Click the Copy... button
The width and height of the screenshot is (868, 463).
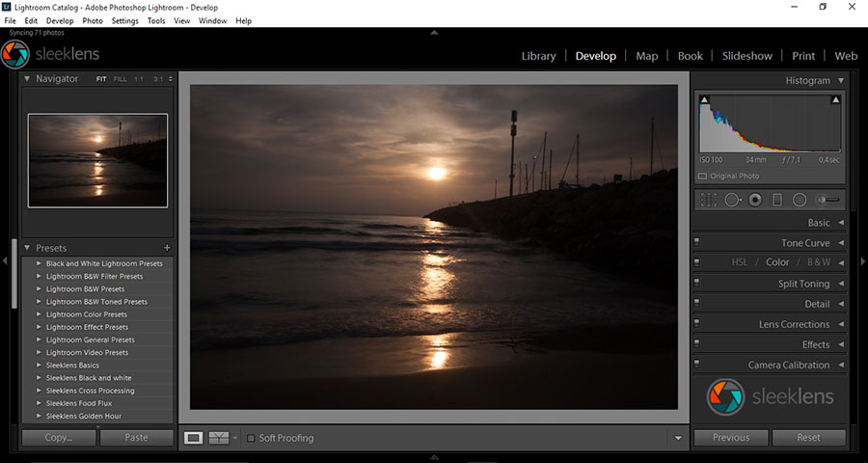[x=59, y=437]
